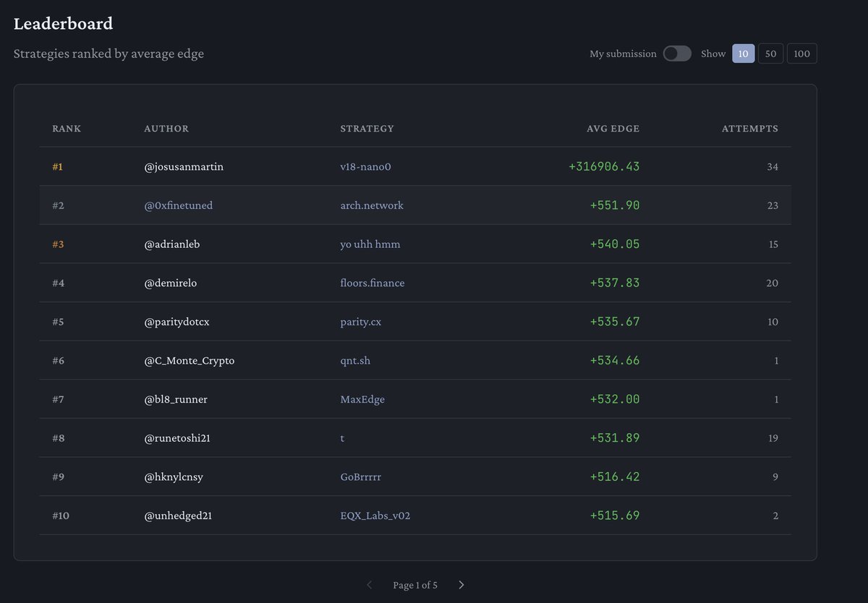Click avg edge +316906.43
Screen dimensions: 868x603
[x=605, y=167]
